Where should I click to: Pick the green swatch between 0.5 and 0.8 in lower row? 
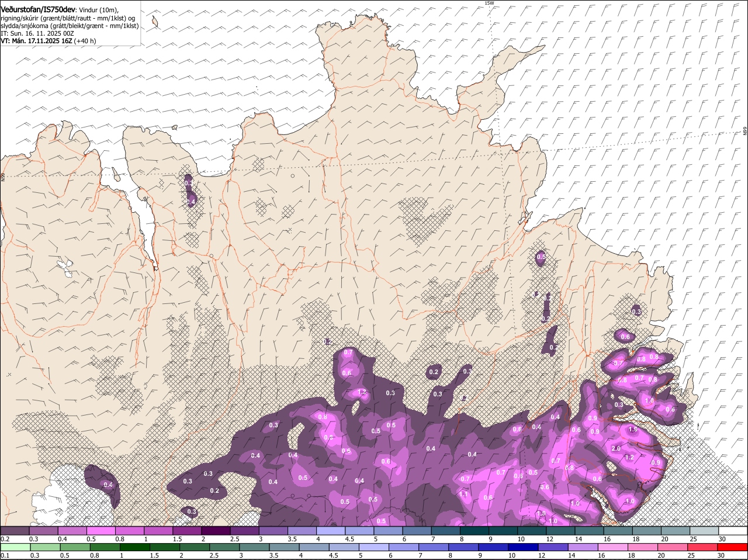coord(75,547)
